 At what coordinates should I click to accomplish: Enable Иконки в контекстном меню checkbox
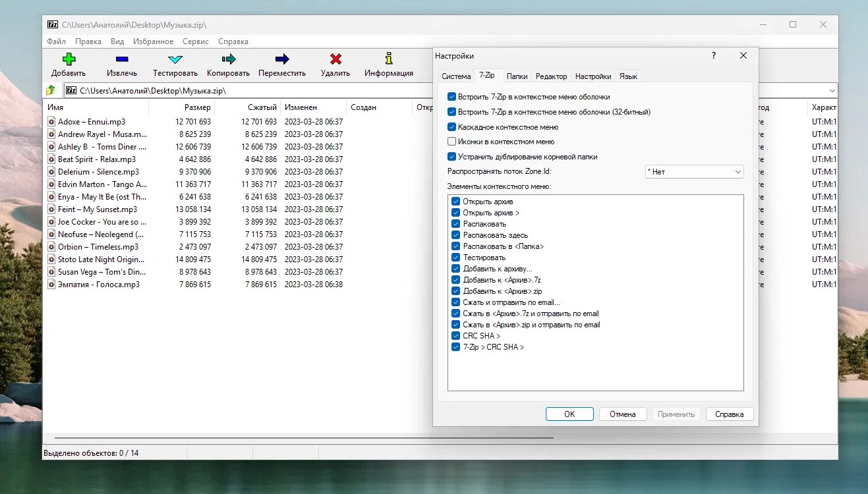click(451, 142)
